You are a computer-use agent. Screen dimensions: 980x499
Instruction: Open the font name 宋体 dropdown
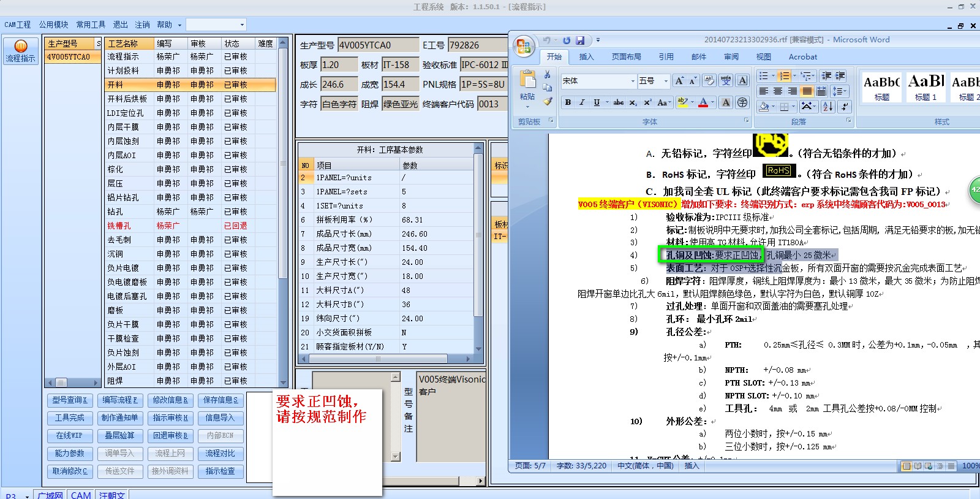633,81
